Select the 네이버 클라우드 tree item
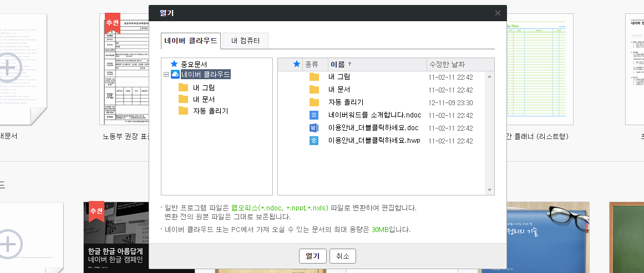 pos(205,74)
